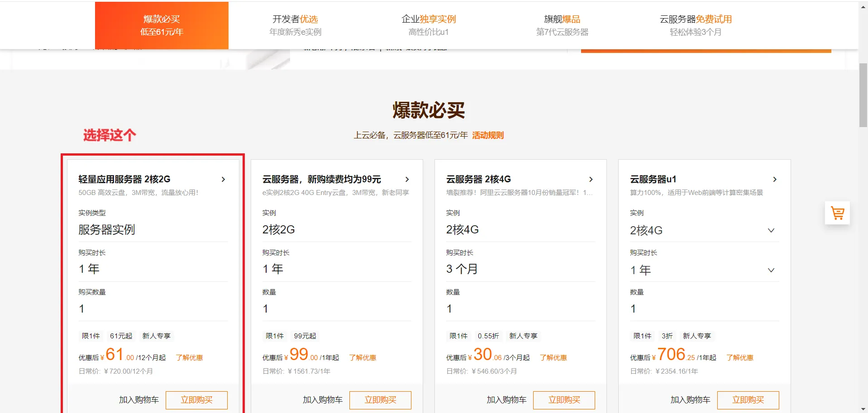The width and height of the screenshot is (868, 413).
Task: Click 了解优惠 next to the 61.00 price
Action: tap(189, 358)
